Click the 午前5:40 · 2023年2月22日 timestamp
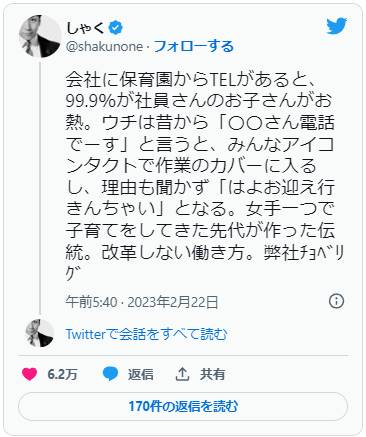The height and width of the screenshot is (437, 366). coord(142,302)
